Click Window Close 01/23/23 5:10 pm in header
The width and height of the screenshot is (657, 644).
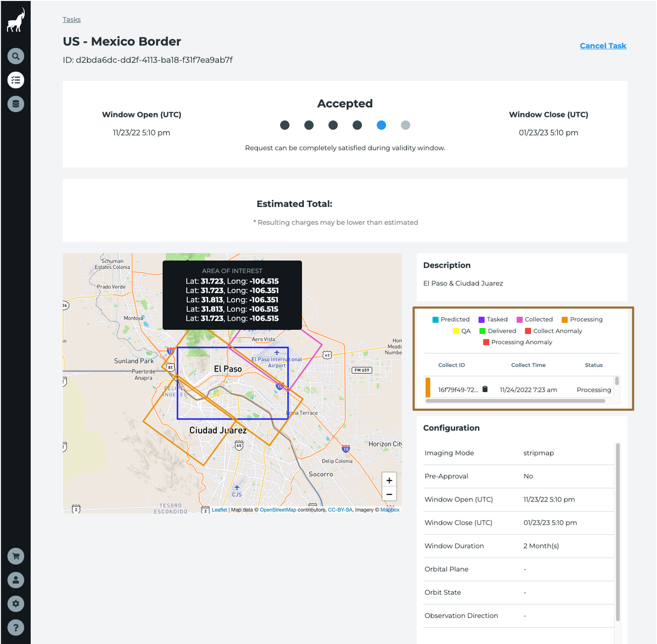tap(548, 132)
